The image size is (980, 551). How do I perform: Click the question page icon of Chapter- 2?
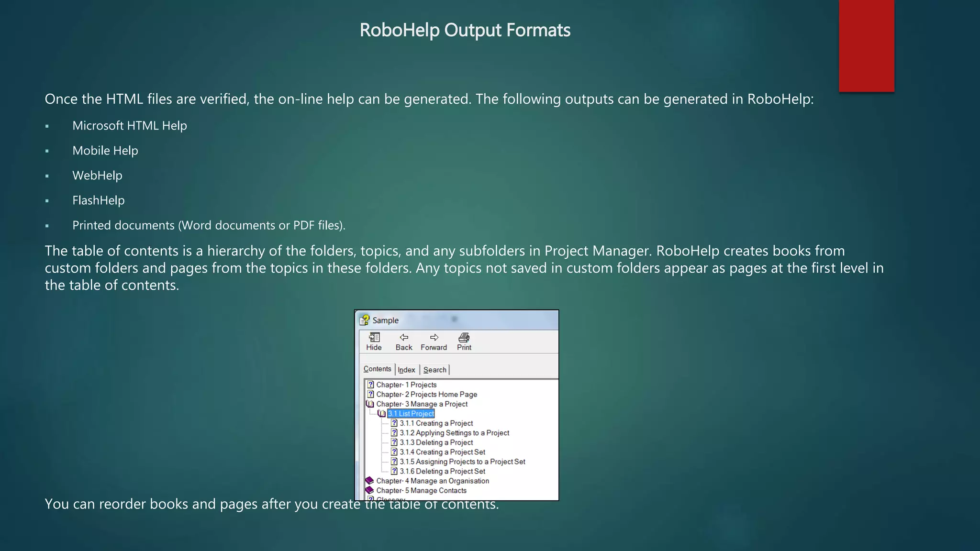pyautogui.click(x=370, y=394)
